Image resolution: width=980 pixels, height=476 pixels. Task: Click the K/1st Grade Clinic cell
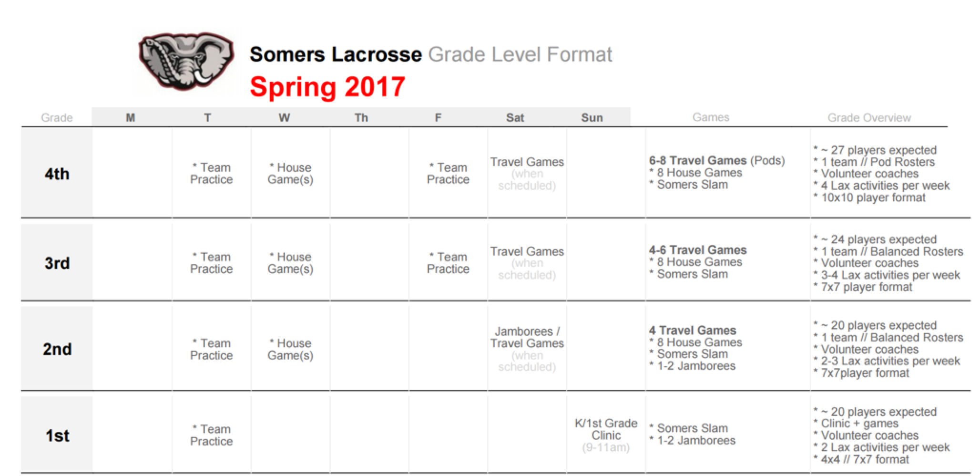pyautogui.click(x=606, y=429)
